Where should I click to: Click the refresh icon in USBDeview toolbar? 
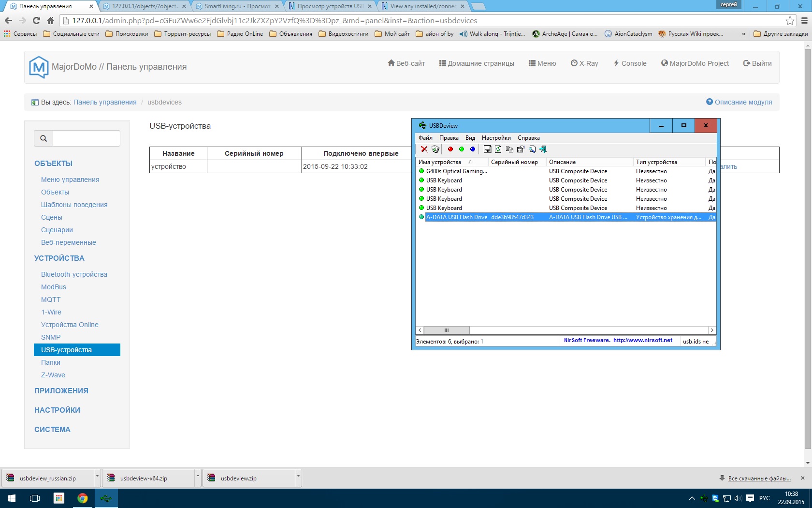[498, 149]
